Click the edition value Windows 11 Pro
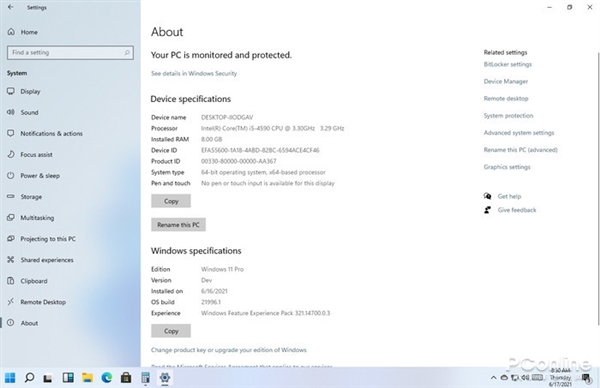Image resolution: width=600 pixels, height=388 pixels. (222, 269)
